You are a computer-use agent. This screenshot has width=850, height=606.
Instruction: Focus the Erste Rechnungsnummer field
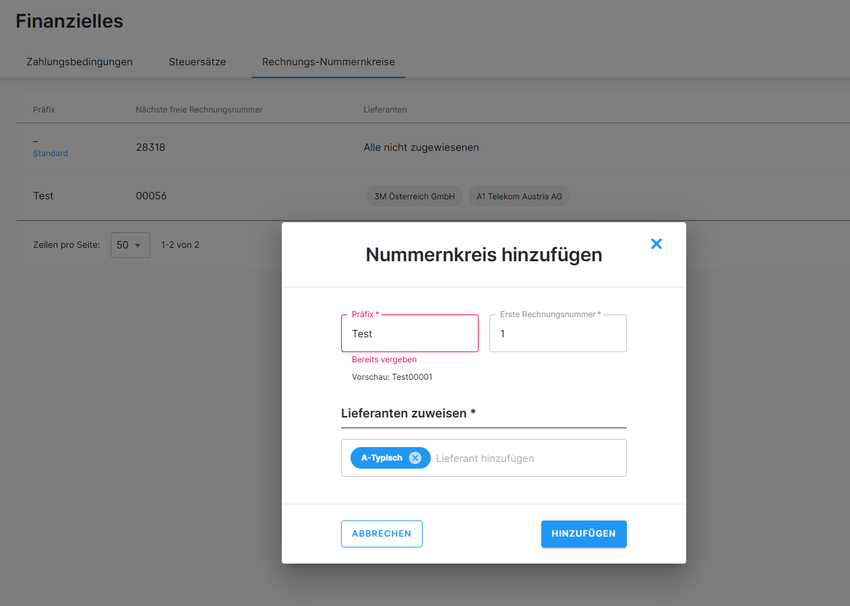[x=557, y=334]
